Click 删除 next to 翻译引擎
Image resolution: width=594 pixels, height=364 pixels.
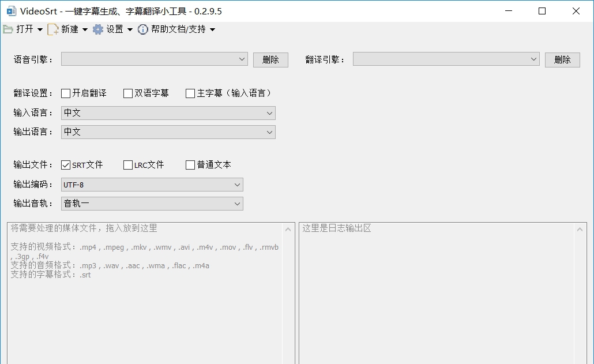(562, 59)
